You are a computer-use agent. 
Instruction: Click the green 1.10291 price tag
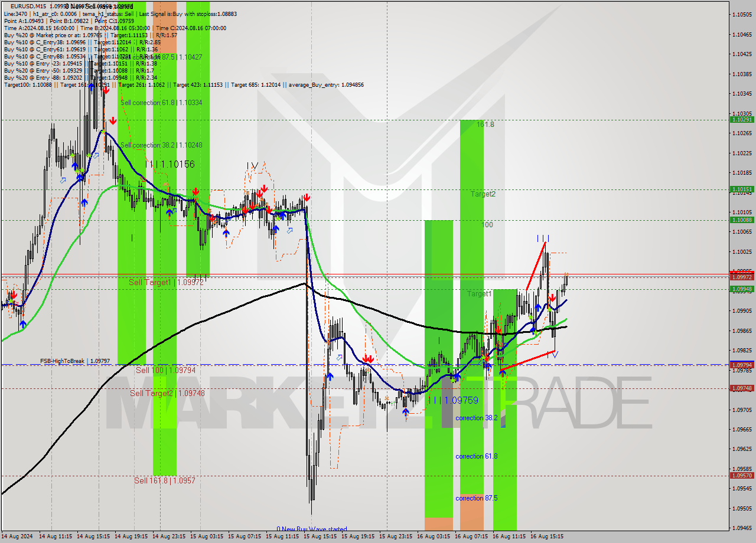(742, 119)
